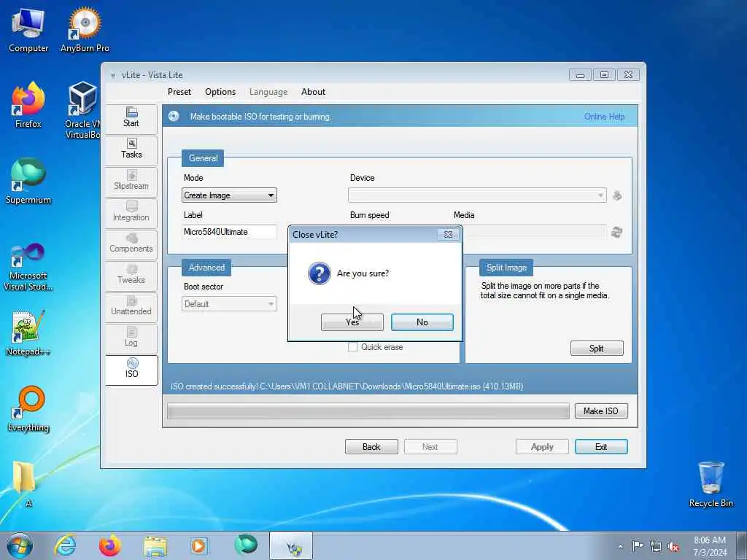The image size is (747, 560).
Task: Select the Firefox desktop shortcut
Action: (x=28, y=105)
